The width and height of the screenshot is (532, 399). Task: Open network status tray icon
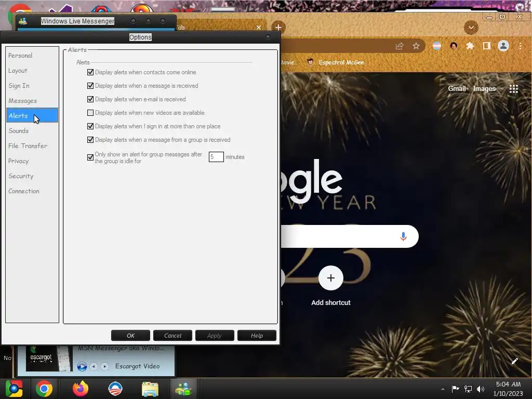(468, 389)
